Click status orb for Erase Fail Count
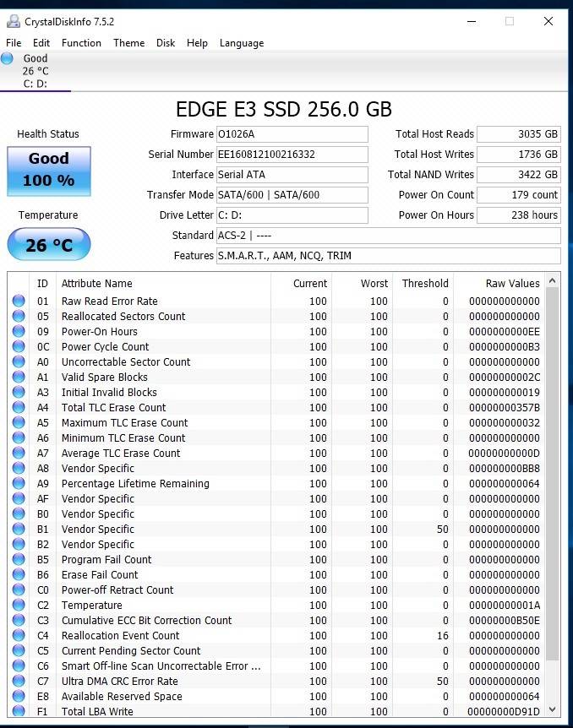573x728 pixels. click(x=19, y=575)
